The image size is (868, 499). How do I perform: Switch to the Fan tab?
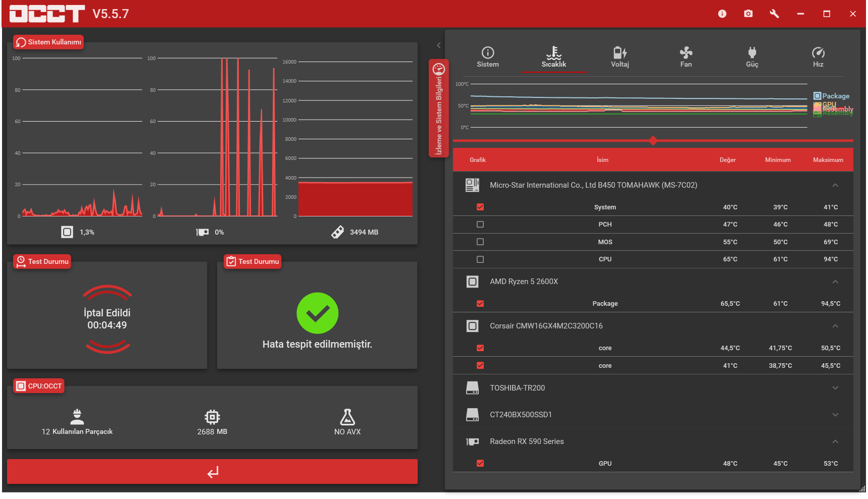click(x=686, y=57)
